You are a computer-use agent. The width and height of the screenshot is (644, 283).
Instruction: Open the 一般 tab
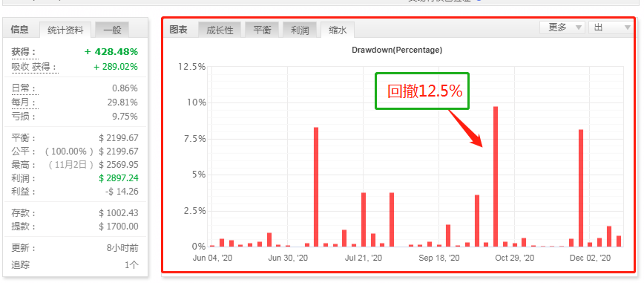tap(112, 30)
